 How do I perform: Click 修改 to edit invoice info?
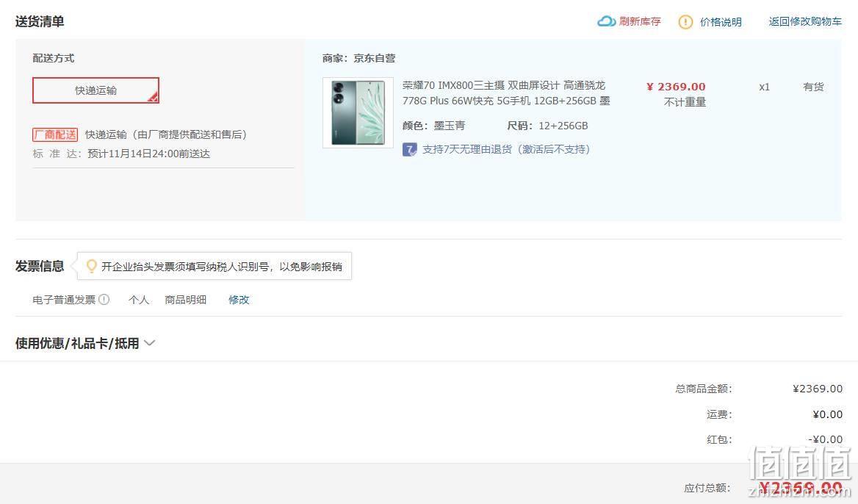point(239,300)
